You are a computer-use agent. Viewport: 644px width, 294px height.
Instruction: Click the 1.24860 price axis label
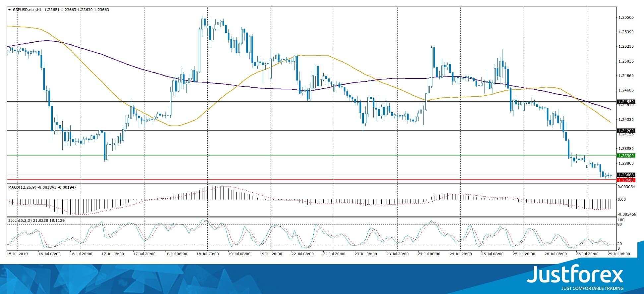[626, 76]
